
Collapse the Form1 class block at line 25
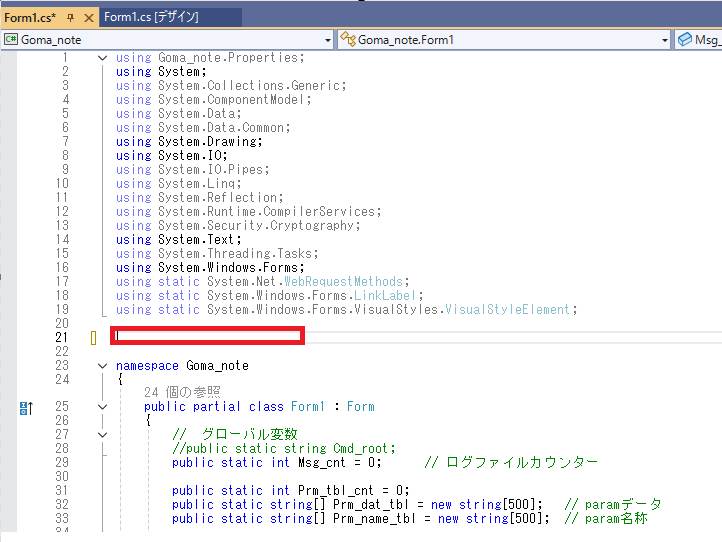(x=102, y=407)
